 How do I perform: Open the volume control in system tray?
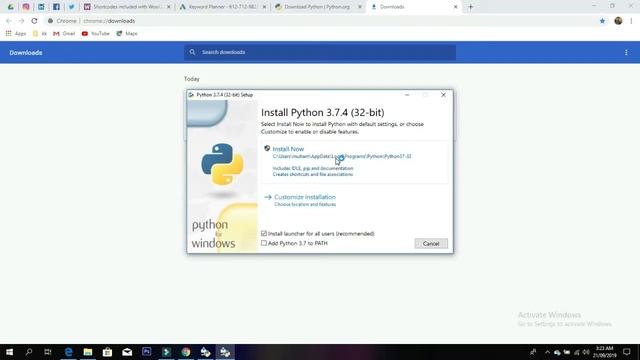click(x=586, y=352)
